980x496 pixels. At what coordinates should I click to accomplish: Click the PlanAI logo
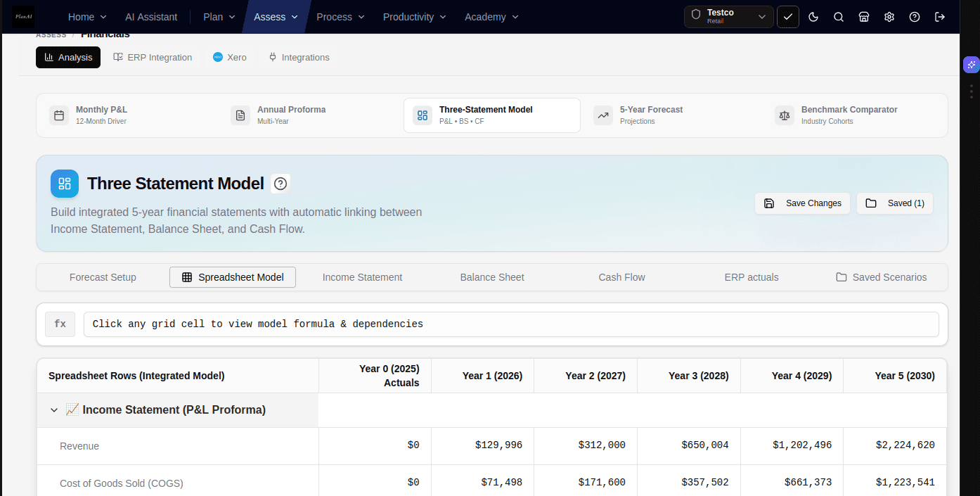(x=23, y=16)
